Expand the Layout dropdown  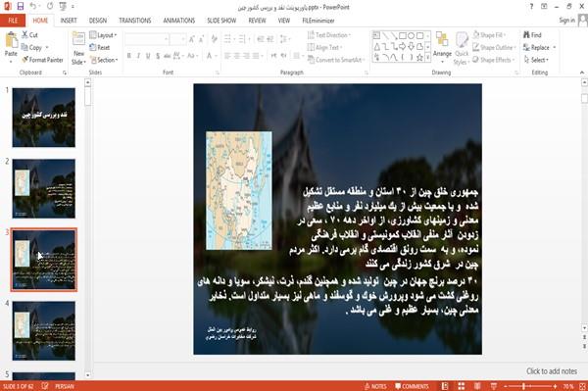[103, 35]
